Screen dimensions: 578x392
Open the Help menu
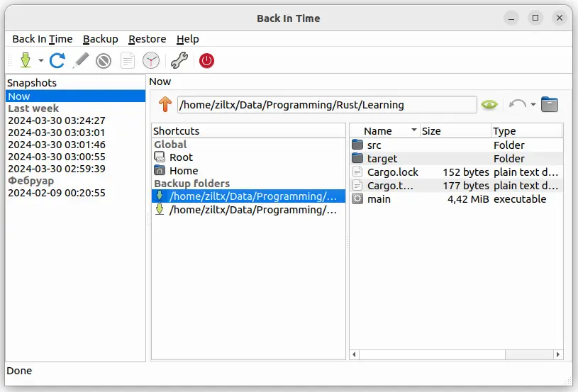click(187, 39)
